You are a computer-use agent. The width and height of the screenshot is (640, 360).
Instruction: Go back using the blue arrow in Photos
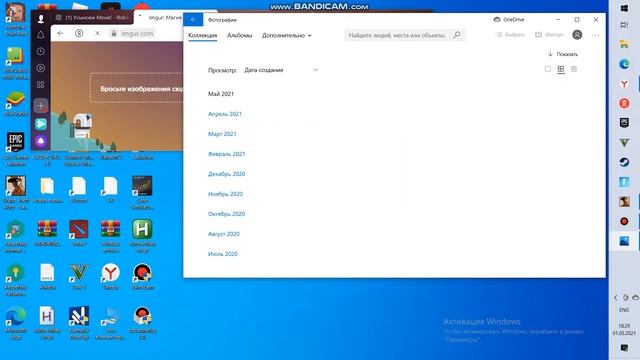coord(193,20)
